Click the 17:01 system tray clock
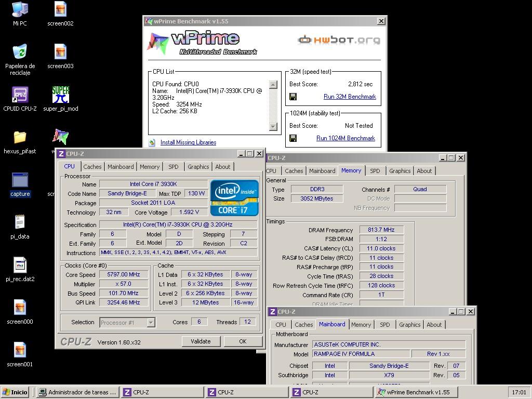 (519, 392)
